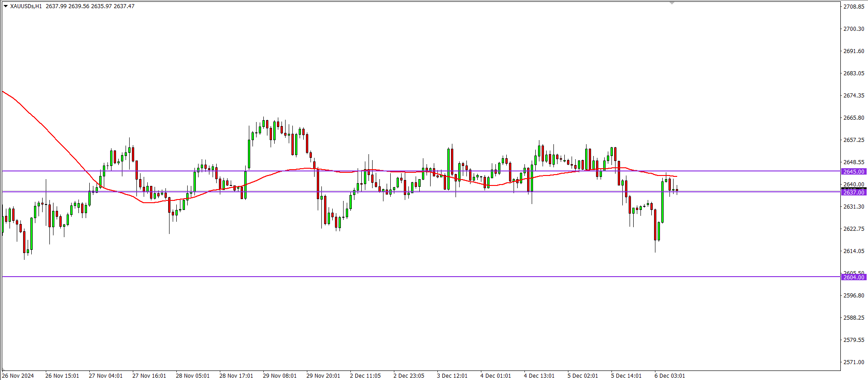Click the 29 Nov 08:01 time label
Image resolution: width=868 pixels, height=380 pixels.
coord(280,375)
